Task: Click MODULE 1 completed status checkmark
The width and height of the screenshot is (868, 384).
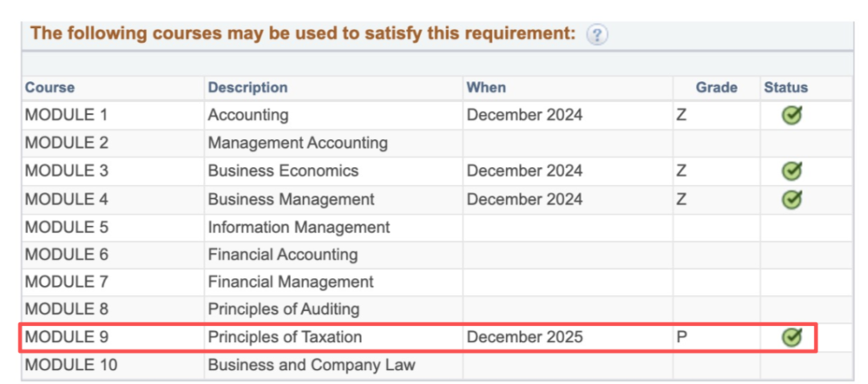Action: coord(792,116)
